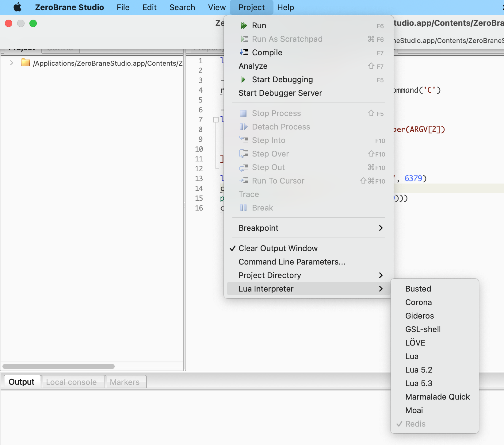Screen dimensions: 504x445
Task: Click the Trace menu entry
Action: tap(308, 194)
